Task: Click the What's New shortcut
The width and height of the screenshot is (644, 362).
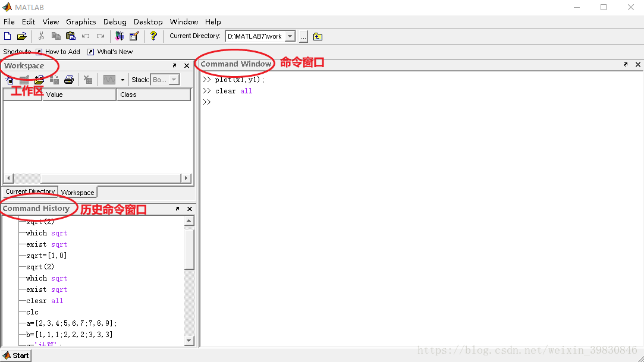Action: [110, 52]
